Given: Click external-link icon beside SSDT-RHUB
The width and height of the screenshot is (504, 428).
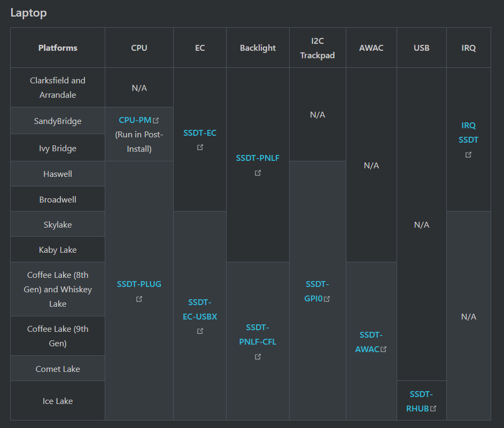Looking at the screenshot, I should (x=433, y=409).
